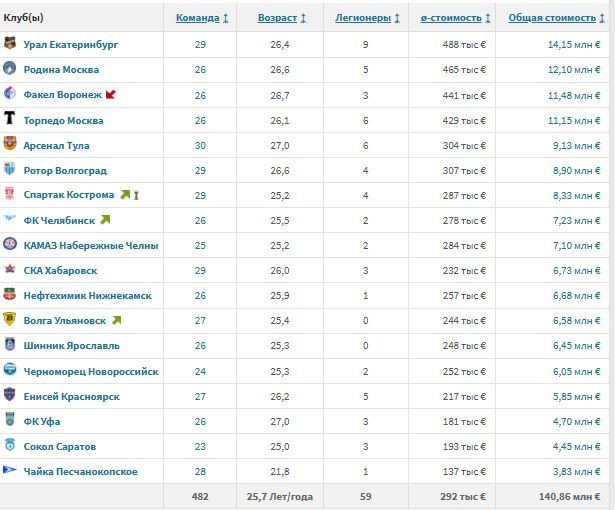Click the Торпедо Москва club logo
Image resolution: width=615 pixels, height=510 pixels.
pos(10,118)
